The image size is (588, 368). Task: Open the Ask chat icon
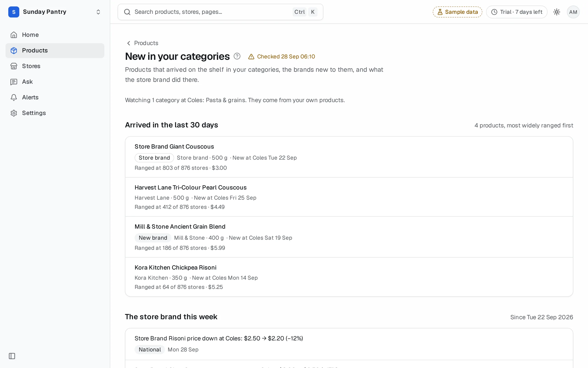click(x=14, y=82)
